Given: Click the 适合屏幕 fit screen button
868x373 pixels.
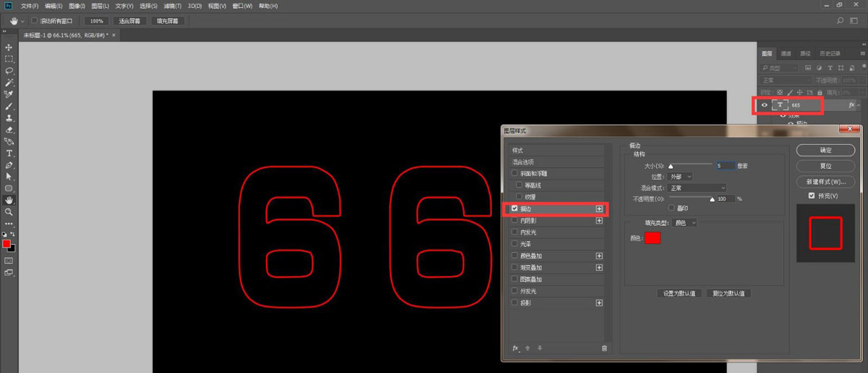Looking at the screenshot, I should click(x=129, y=21).
